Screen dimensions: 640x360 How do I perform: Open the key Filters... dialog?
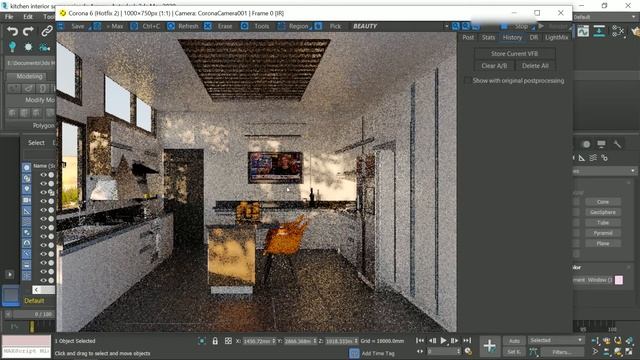pos(562,352)
